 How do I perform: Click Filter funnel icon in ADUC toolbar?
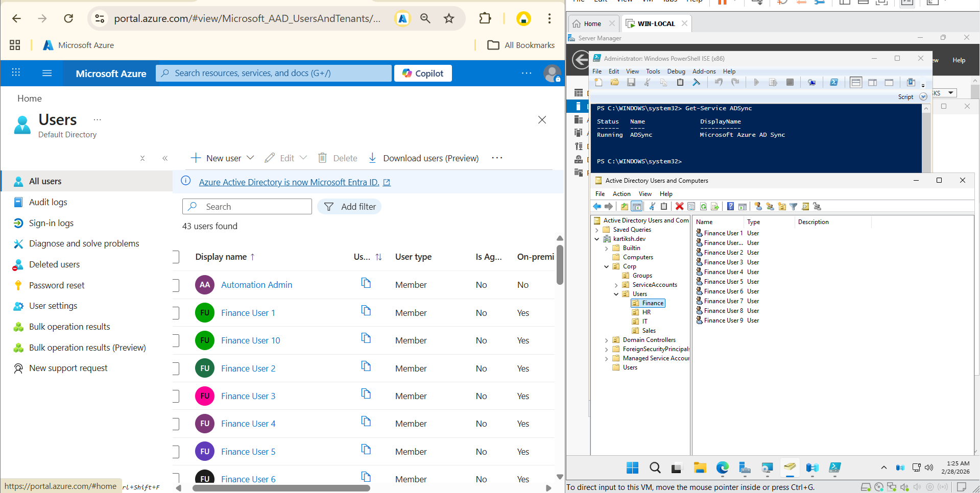click(793, 206)
